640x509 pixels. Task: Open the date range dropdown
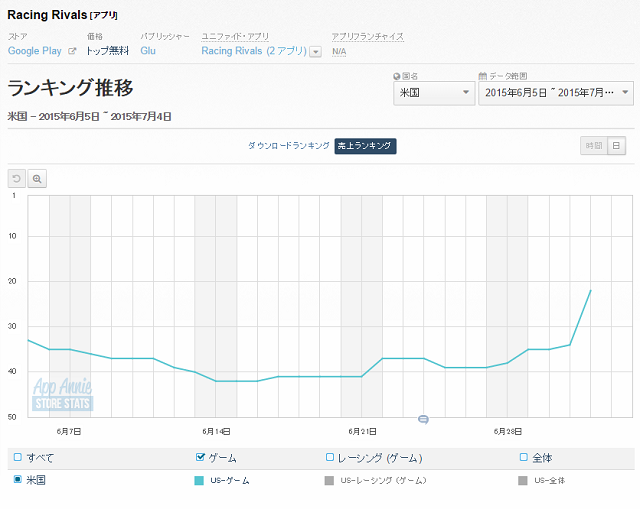pyautogui.click(x=556, y=93)
